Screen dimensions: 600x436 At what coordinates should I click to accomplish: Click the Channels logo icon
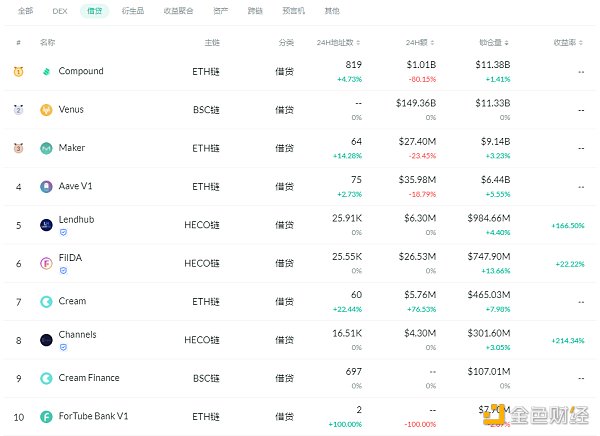[x=46, y=340]
